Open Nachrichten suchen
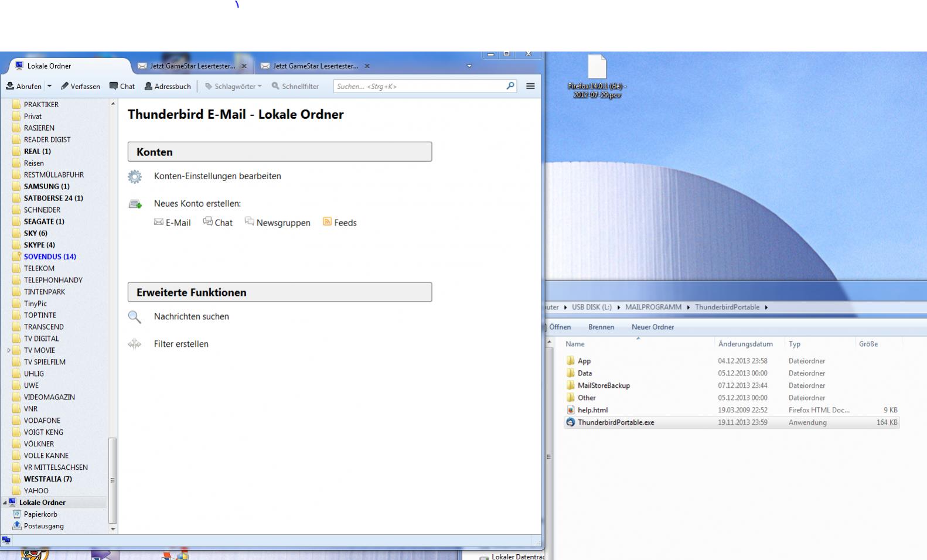Image resolution: width=927 pixels, height=560 pixels. click(x=192, y=316)
